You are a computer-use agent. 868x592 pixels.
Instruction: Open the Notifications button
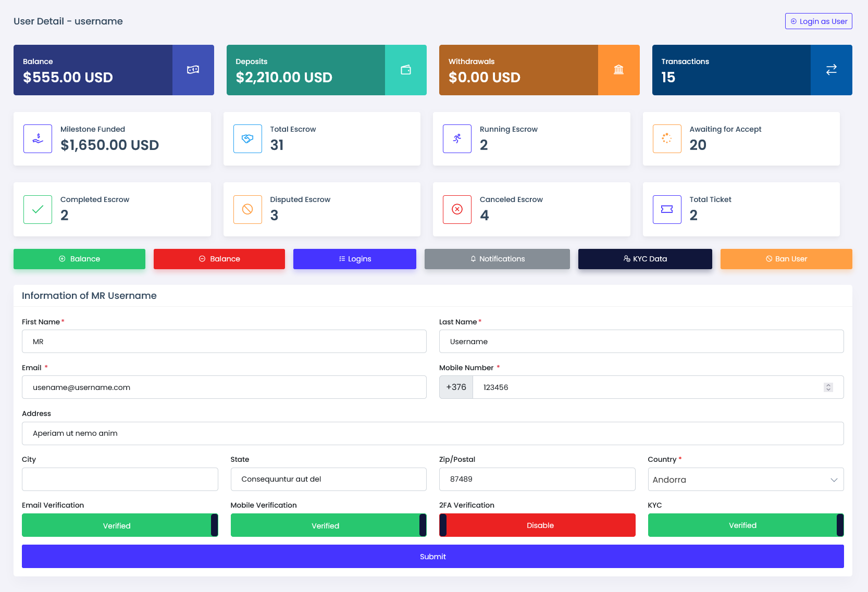click(497, 259)
